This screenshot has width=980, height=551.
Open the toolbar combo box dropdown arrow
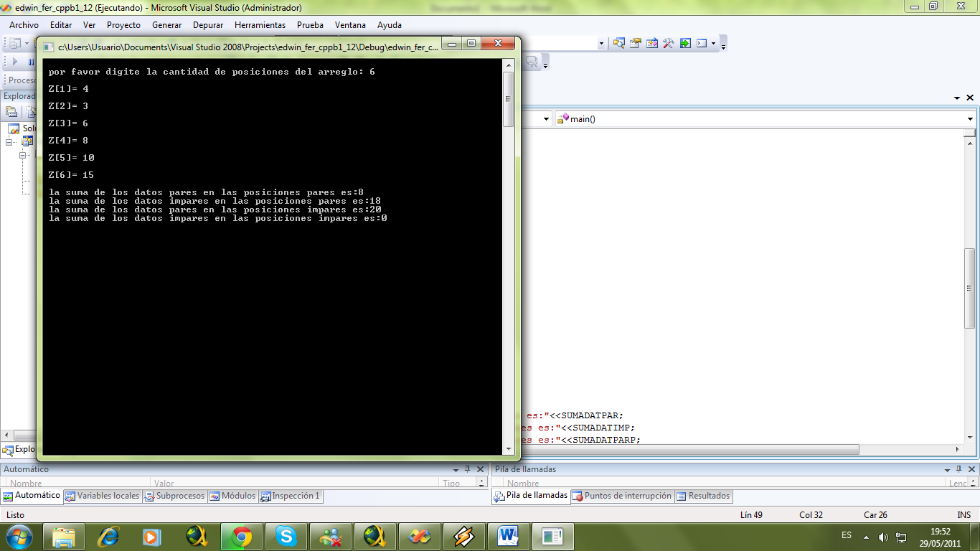(601, 43)
